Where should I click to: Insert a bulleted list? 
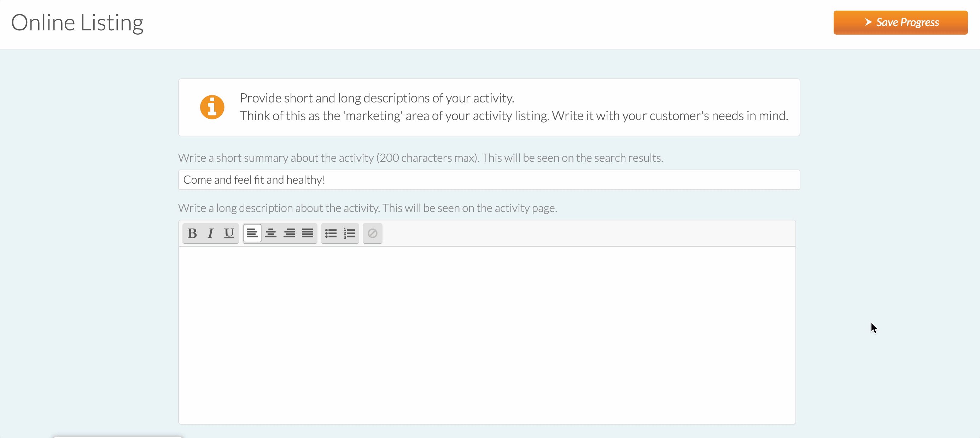[331, 233]
